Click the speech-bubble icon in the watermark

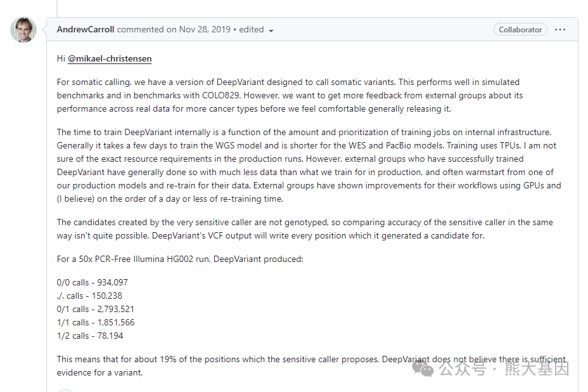click(x=422, y=369)
